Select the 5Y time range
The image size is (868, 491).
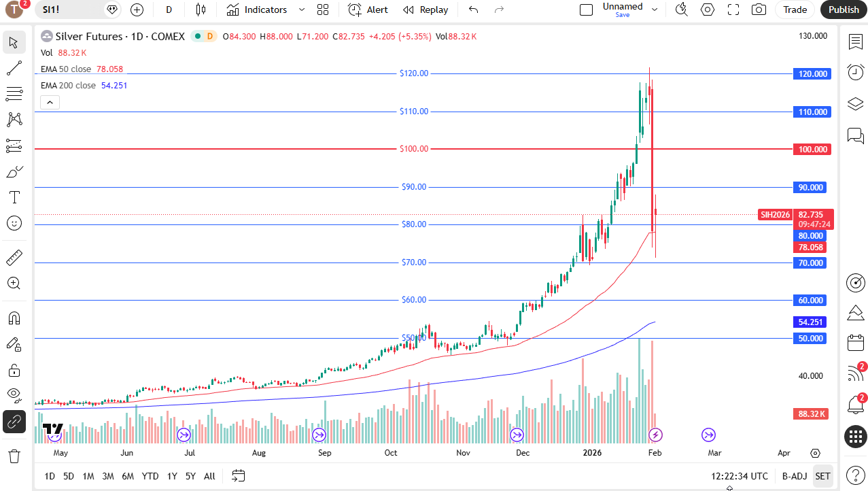(x=190, y=476)
